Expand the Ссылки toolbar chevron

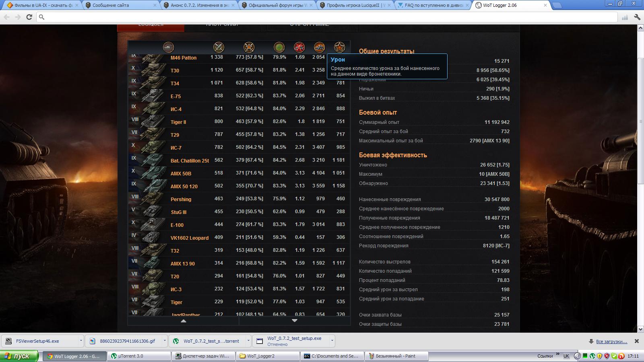tap(558, 354)
